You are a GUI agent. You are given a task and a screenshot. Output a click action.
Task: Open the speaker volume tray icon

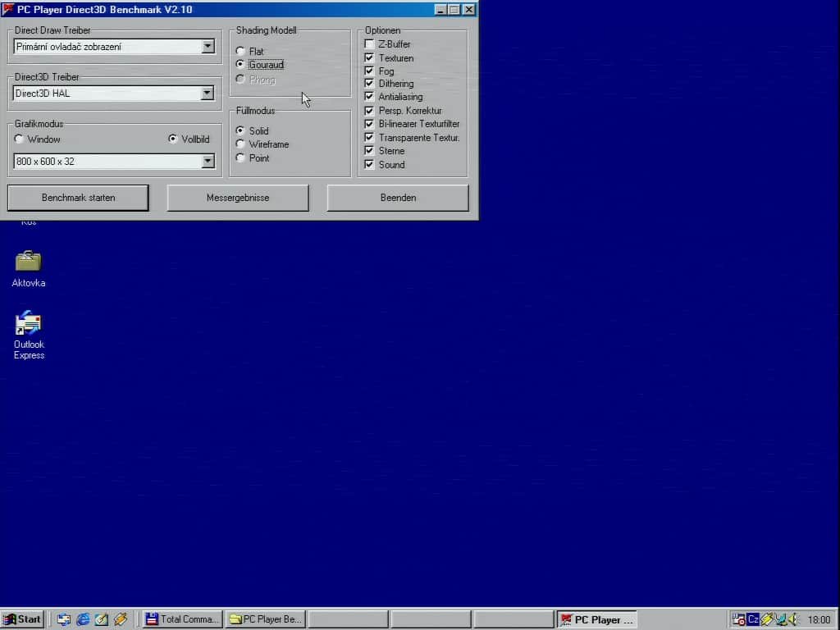(794, 619)
